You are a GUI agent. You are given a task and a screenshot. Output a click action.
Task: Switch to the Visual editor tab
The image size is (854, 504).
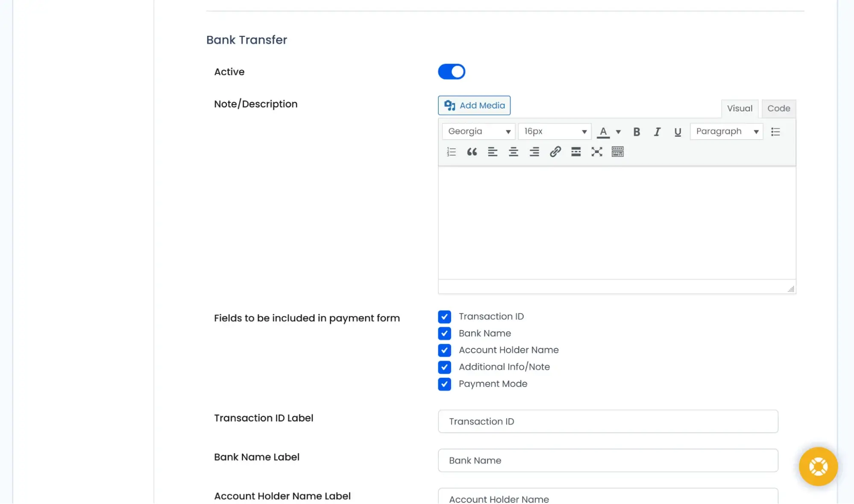[x=740, y=108]
